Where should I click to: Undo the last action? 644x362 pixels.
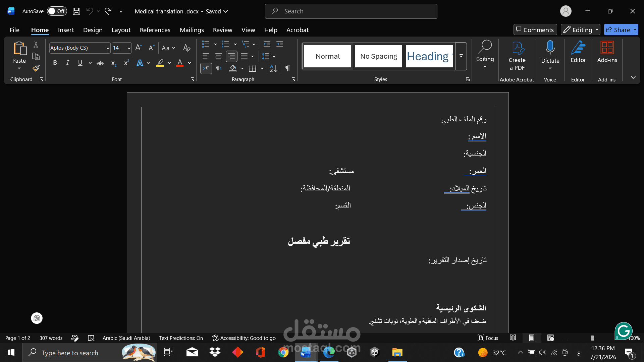90,11
